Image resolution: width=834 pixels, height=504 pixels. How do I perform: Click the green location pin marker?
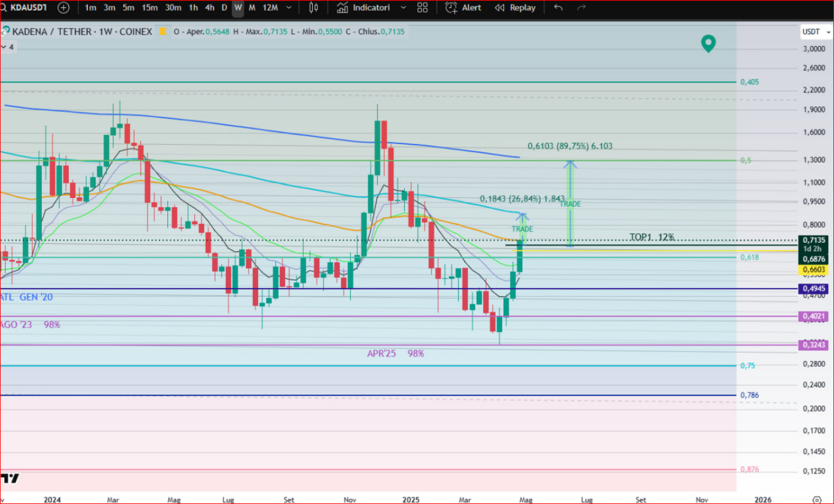coord(708,43)
